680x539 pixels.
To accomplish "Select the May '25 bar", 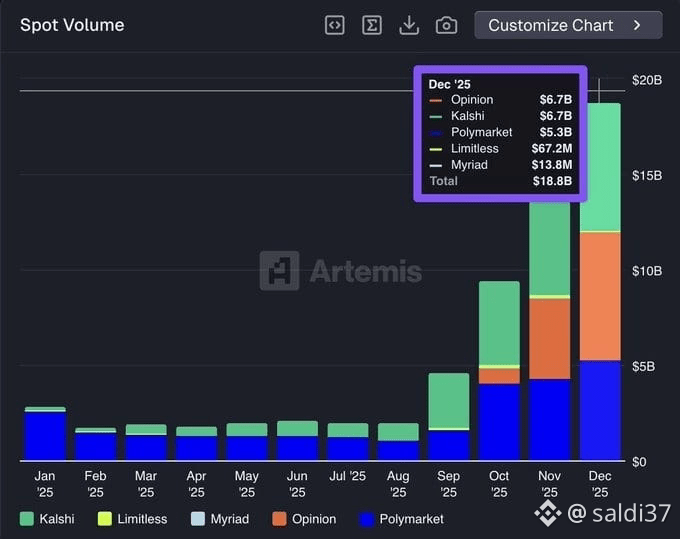I will 247,441.
